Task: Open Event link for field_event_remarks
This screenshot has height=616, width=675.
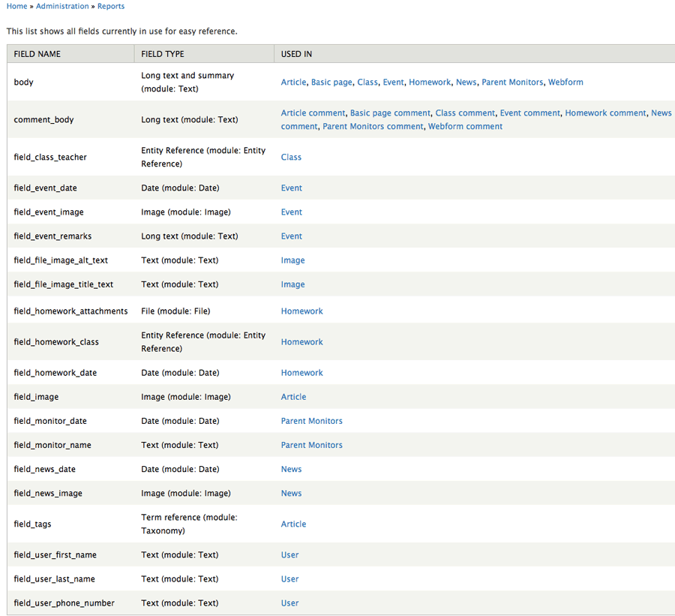Action: coord(292,236)
